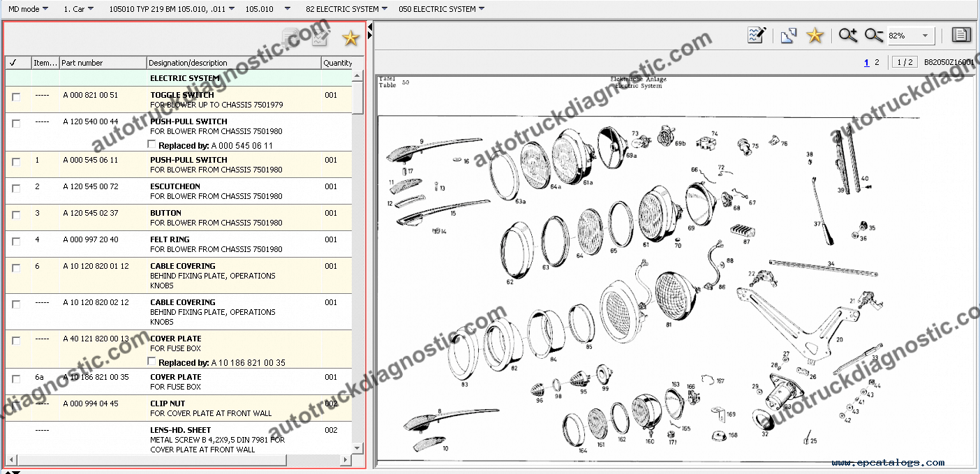980x474 pixels.
Task: Click the Part number column header
Action: click(x=103, y=63)
